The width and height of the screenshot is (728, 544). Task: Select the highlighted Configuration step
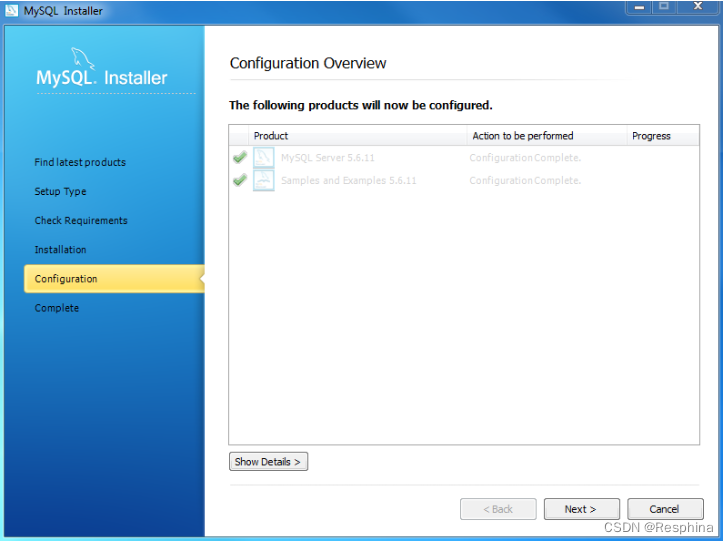click(x=114, y=279)
